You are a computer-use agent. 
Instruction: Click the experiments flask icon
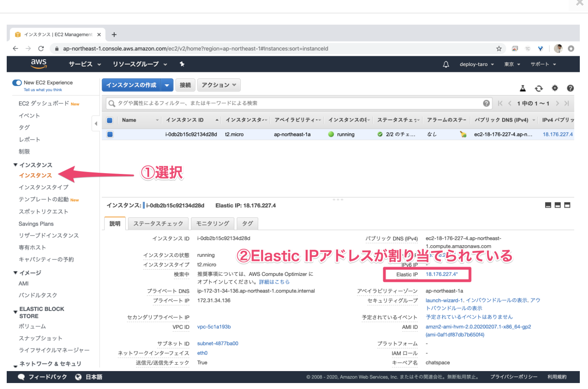click(x=523, y=88)
